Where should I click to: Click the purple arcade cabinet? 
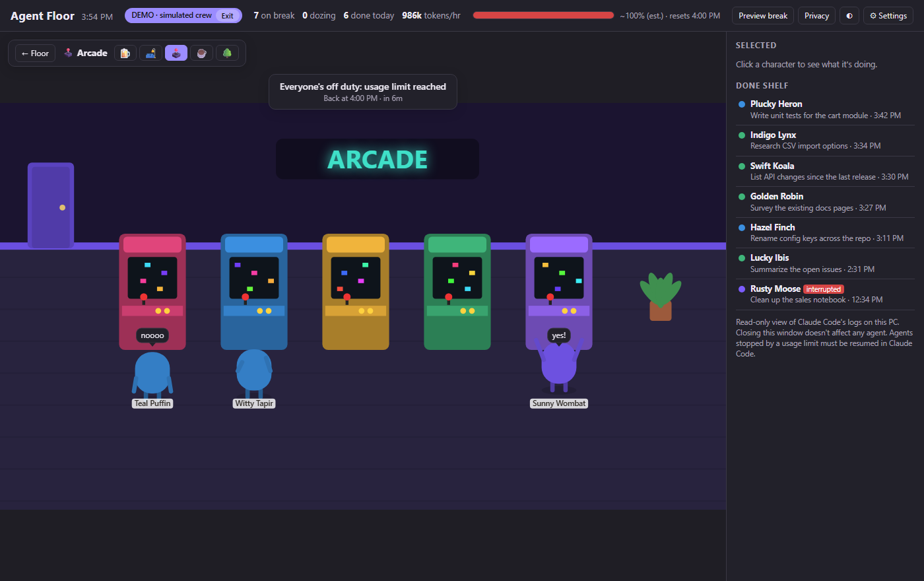[559, 291]
